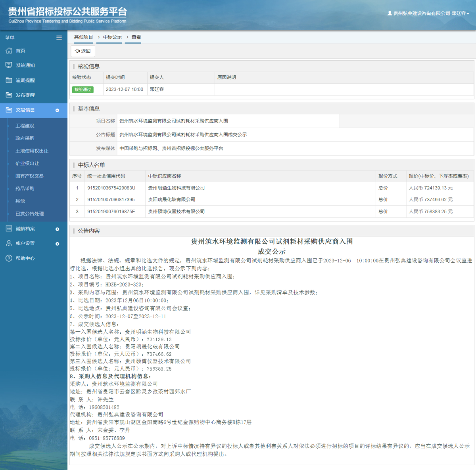
Task: Click the 首页 home icon in sidebar
Action: (9, 51)
